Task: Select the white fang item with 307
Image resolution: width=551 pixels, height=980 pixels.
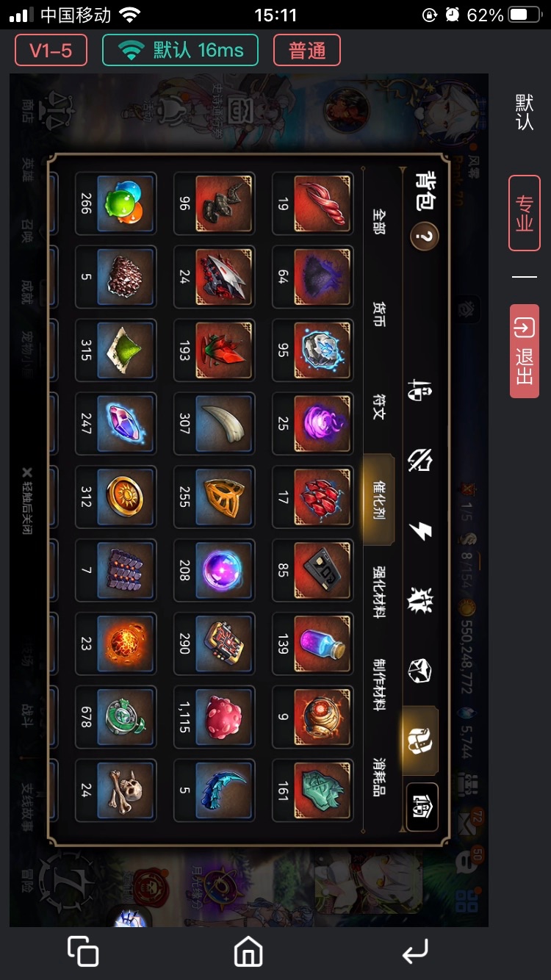Action: pyautogui.click(x=215, y=423)
